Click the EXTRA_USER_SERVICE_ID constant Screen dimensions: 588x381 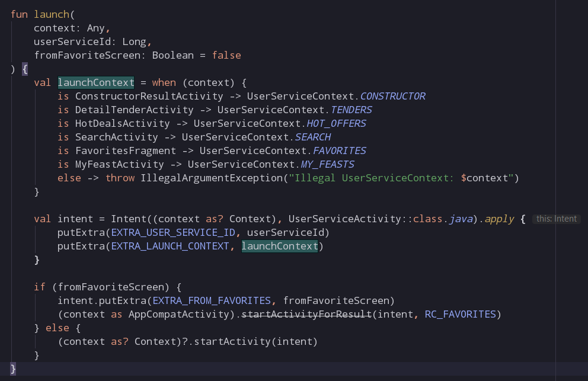click(173, 232)
